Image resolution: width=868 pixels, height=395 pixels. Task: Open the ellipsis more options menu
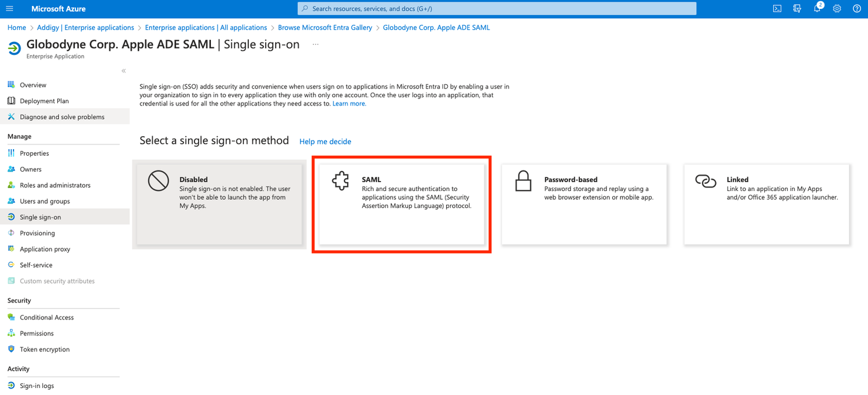(316, 44)
